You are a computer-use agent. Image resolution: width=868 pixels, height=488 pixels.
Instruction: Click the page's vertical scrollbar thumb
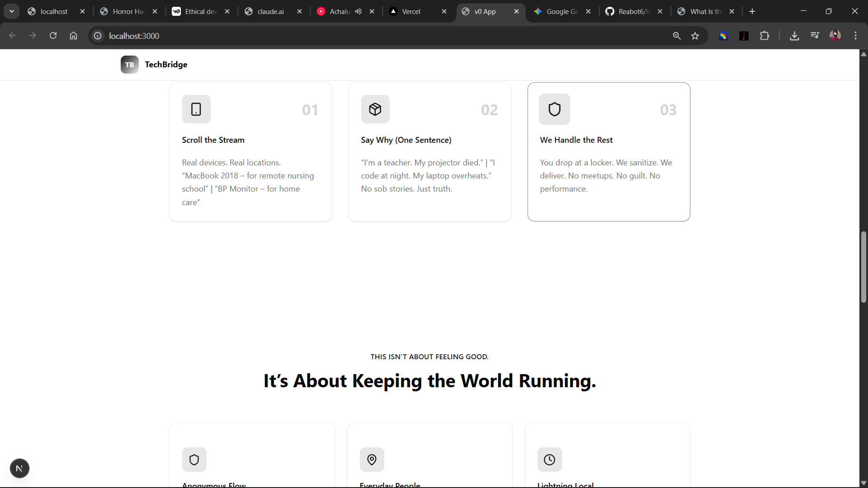tap(863, 267)
